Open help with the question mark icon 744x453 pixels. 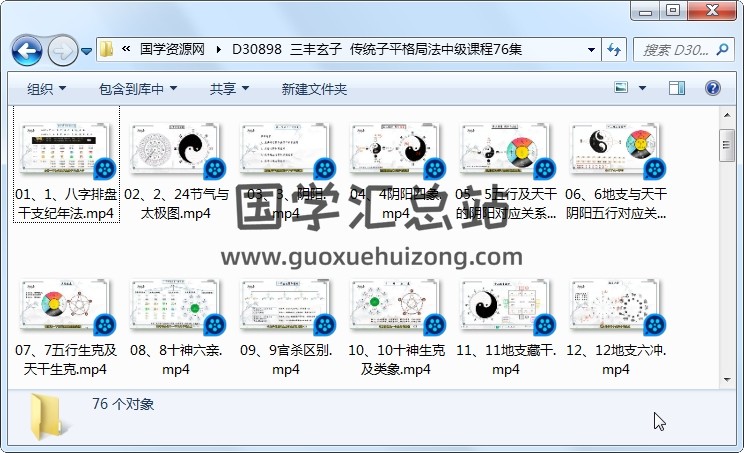click(713, 88)
